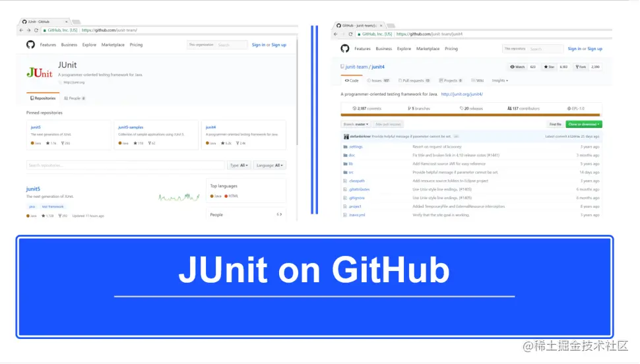Click Explore in right window navigation

404,49
